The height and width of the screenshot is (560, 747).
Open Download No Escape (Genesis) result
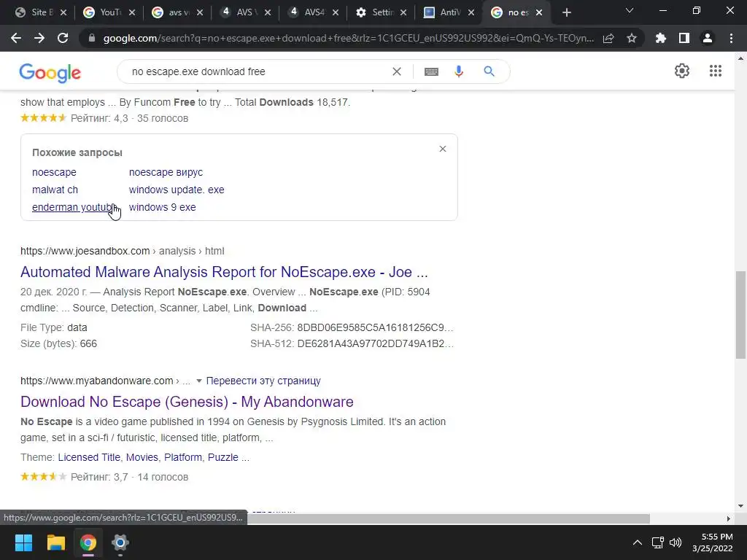pyautogui.click(x=187, y=402)
